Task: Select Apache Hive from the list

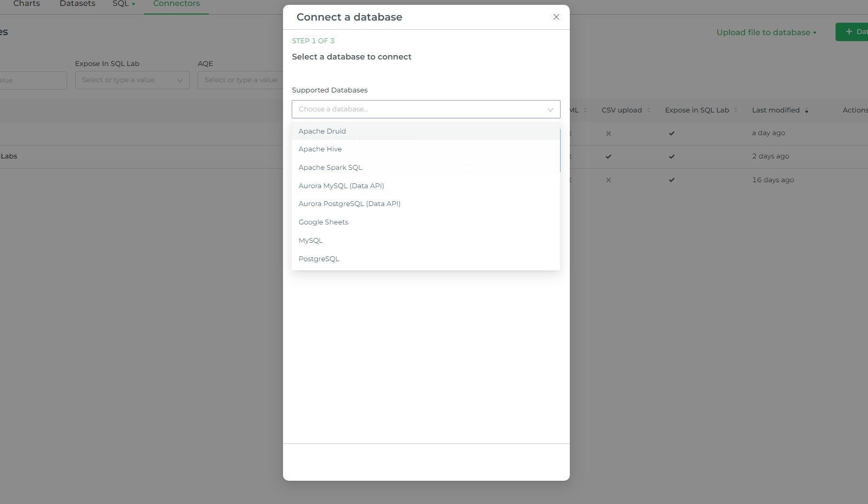Action: pos(426,149)
